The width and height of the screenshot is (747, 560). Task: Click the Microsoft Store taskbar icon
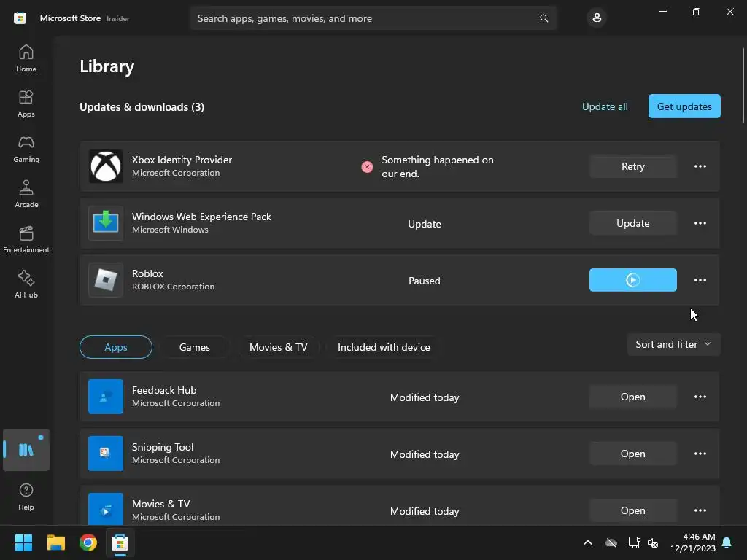pyautogui.click(x=120, y=542)
